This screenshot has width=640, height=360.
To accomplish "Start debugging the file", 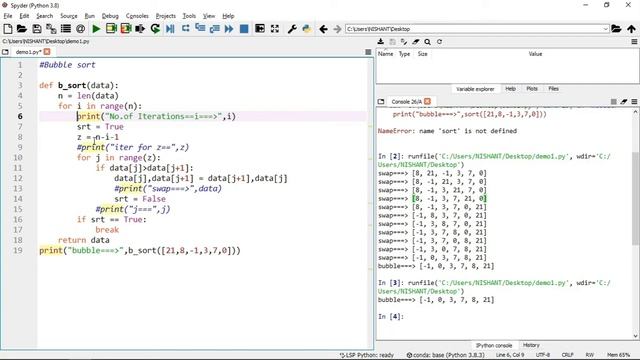I will [170, 29].
